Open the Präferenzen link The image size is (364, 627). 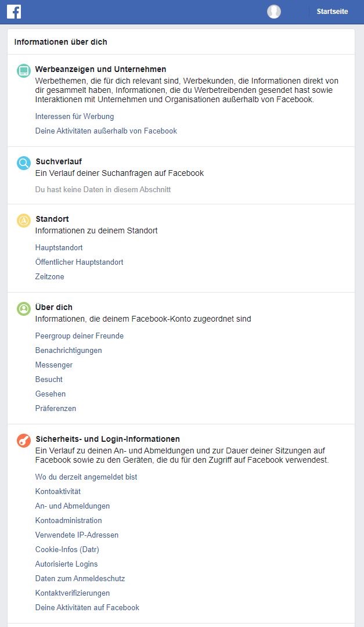point(56,409)
